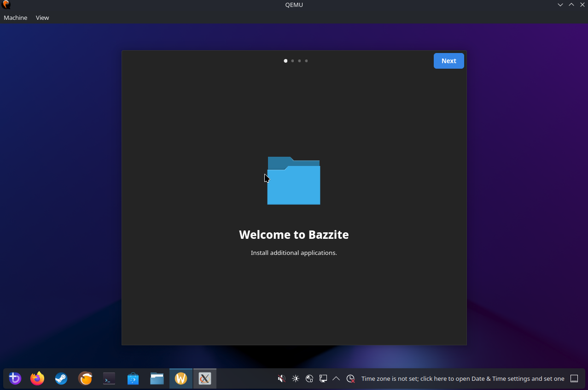Open the software store icon
Viewport: 588px width, 390px height.
133,378
